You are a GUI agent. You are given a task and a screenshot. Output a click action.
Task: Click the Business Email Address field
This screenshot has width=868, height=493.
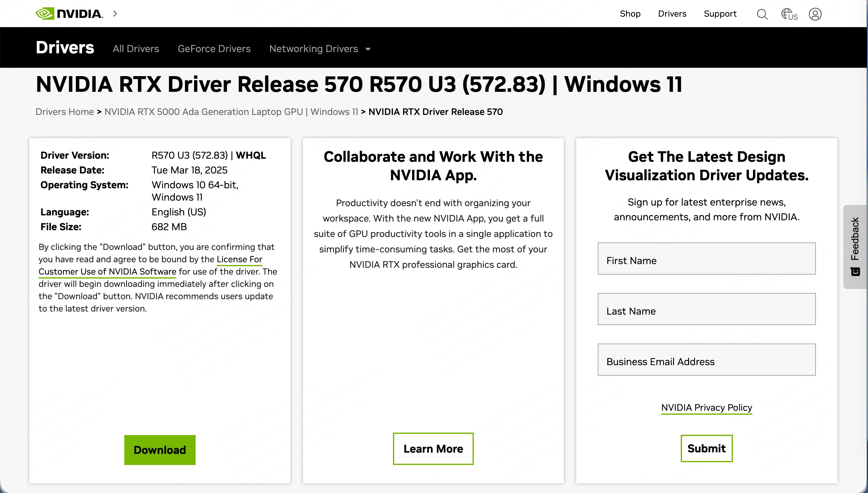pyautogui.click(x=706, y=360)
